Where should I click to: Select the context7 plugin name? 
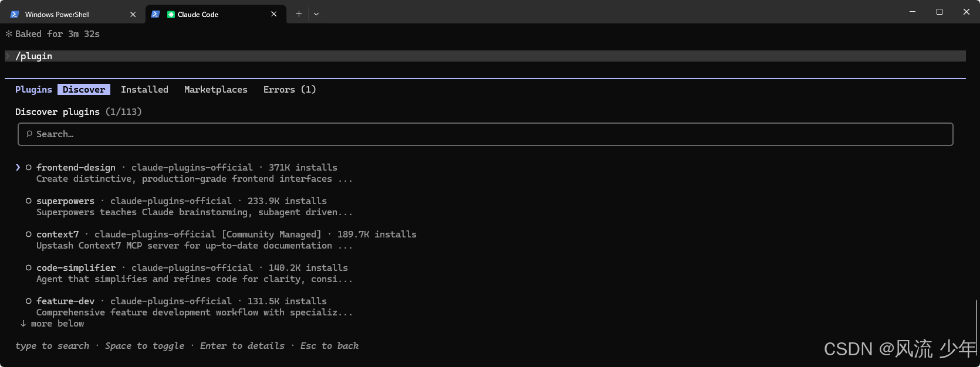click(58, 235)
